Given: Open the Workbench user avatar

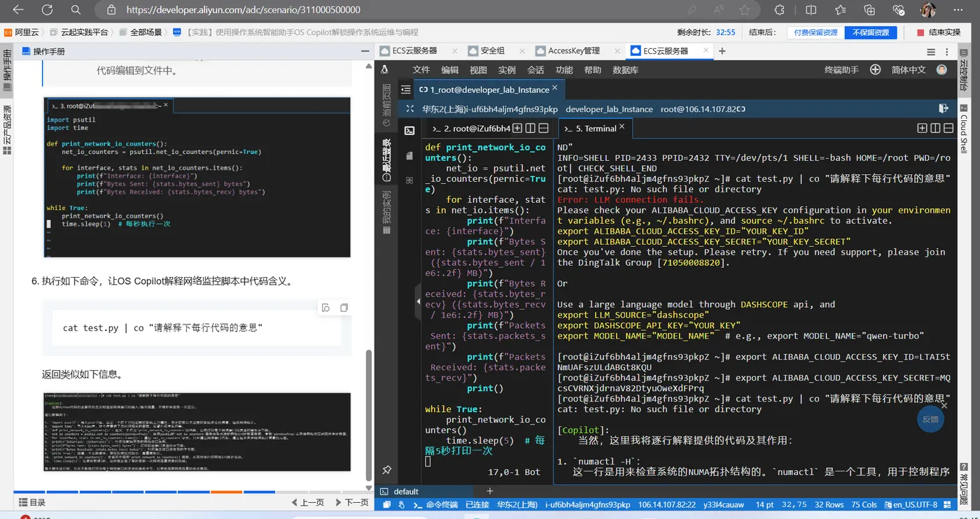Looking at the screenshot, I should [941, 69].
